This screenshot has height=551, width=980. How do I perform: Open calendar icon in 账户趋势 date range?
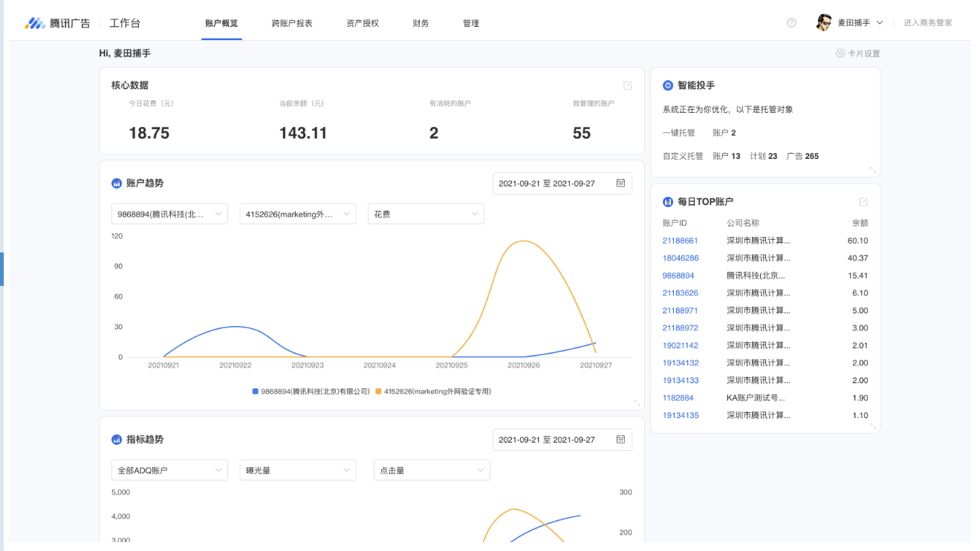(x=620, y=183)
